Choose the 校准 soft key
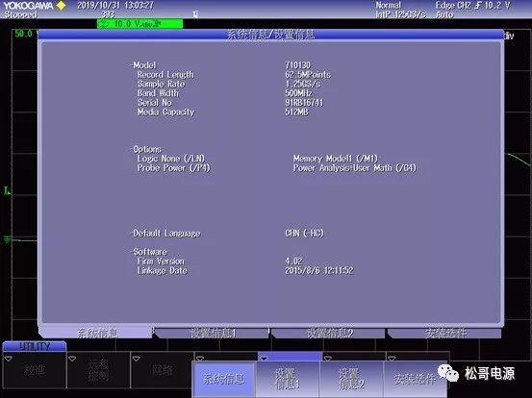The width and height of the screenshot is (532, 398). pyautogui.click(x=35, y=369)
